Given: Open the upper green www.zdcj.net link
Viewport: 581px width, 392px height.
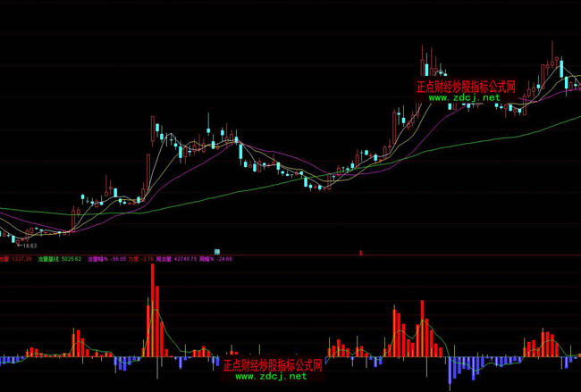Looking at the screenshot, I should tap(463, 97).
